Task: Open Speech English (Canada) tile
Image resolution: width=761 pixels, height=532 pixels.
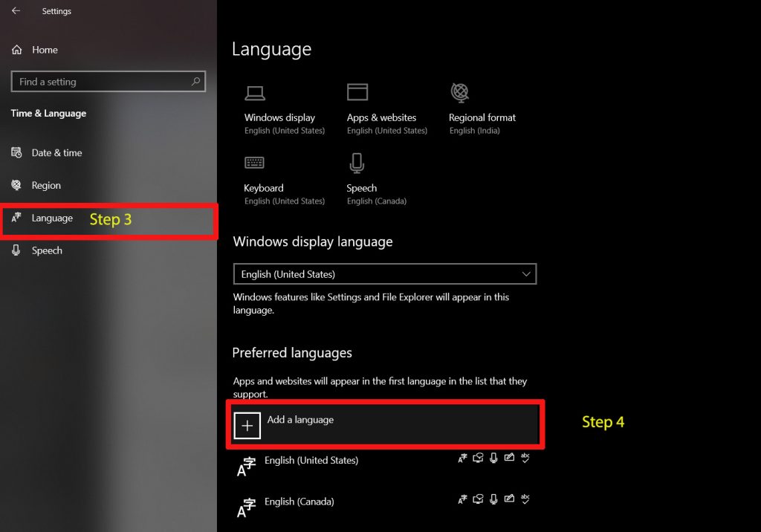Action: (x=377, y=180)
